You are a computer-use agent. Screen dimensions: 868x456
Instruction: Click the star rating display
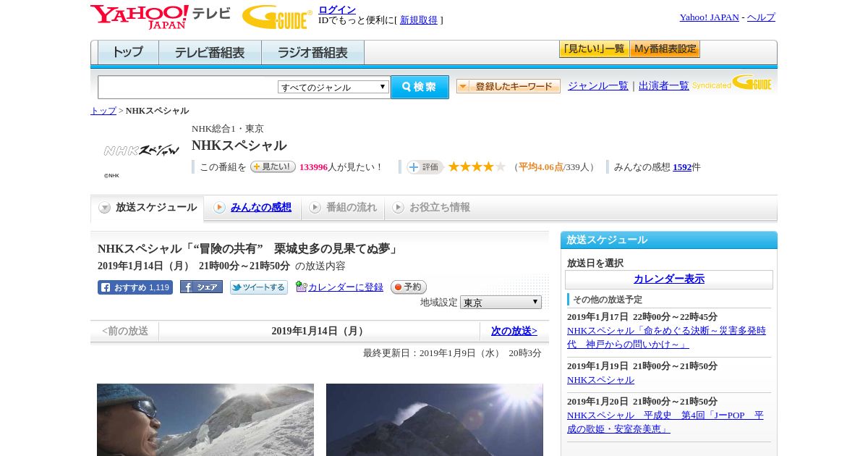pyautogui.click(x=477, y=166)
